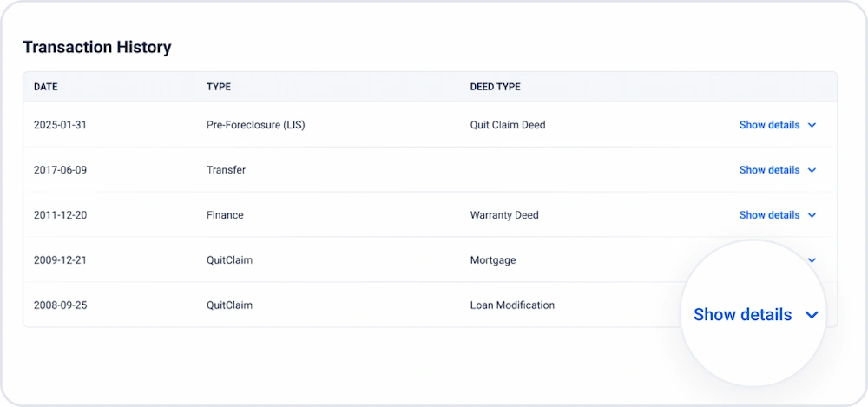This screenshot has height=407, width=868.
Task: Select the Mortgage deed type cell
Action: [493, 260]
